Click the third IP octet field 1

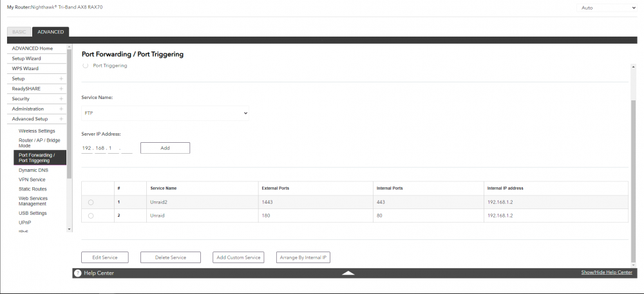tap(114, 149)
